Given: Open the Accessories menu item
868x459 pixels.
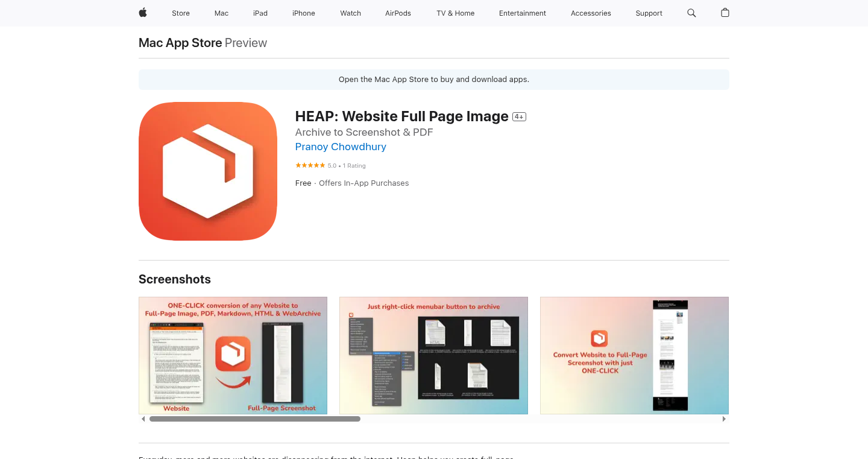Looking at the screenshot, I should click(x=591, y=13).
